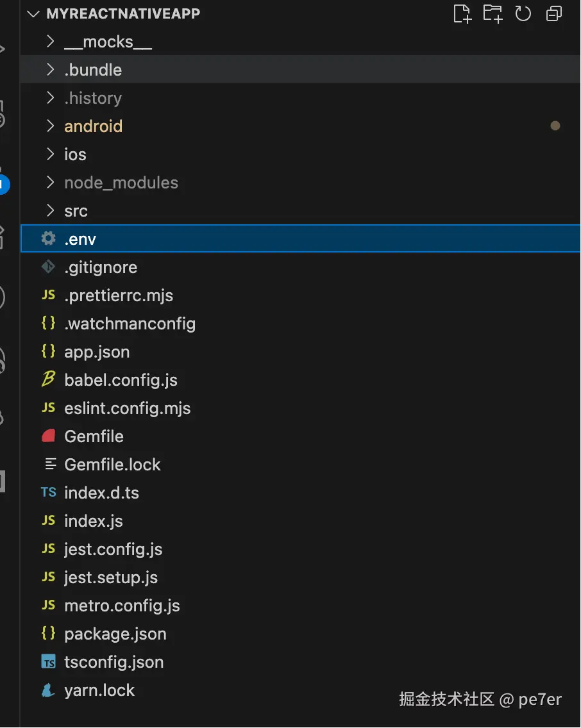Click the gear icon beside .env
581x728 pixels.
tap(48, 239)
